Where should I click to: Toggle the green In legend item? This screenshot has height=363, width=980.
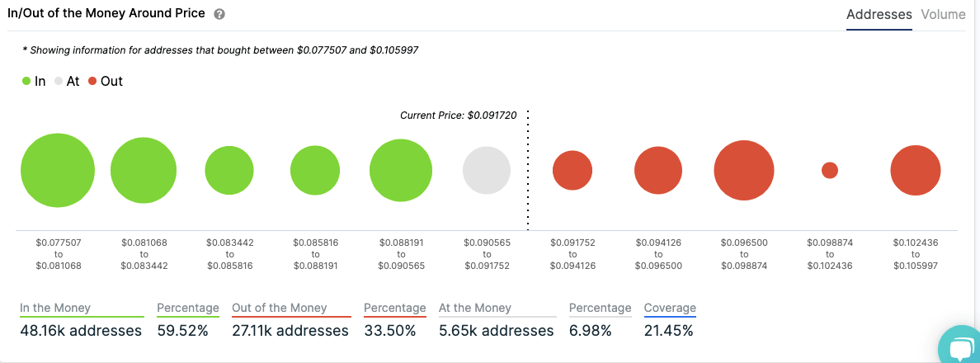34,82
